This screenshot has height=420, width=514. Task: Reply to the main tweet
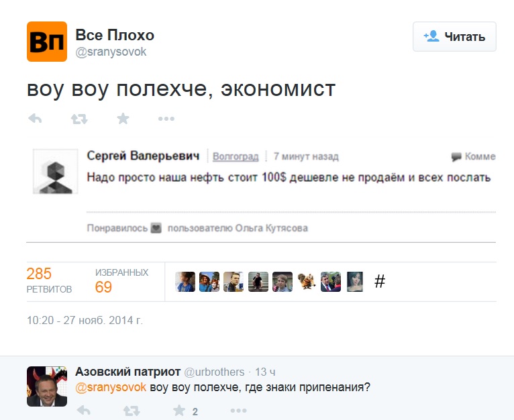click(35, 119)
